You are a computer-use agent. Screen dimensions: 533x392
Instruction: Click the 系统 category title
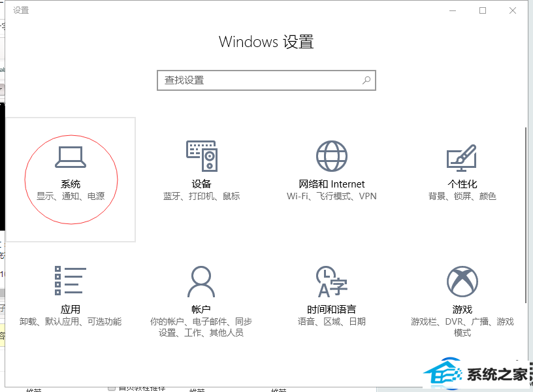[71, 184]
